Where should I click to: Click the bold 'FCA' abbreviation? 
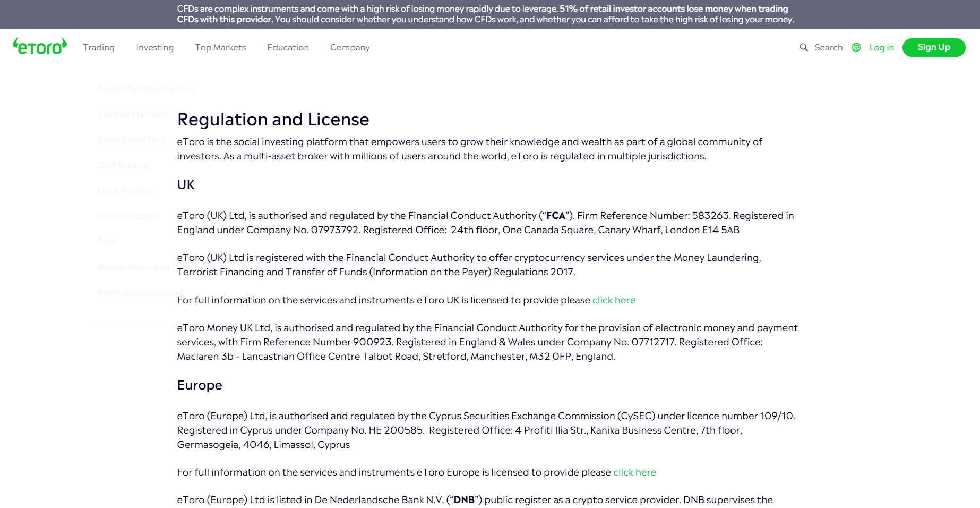556,216
